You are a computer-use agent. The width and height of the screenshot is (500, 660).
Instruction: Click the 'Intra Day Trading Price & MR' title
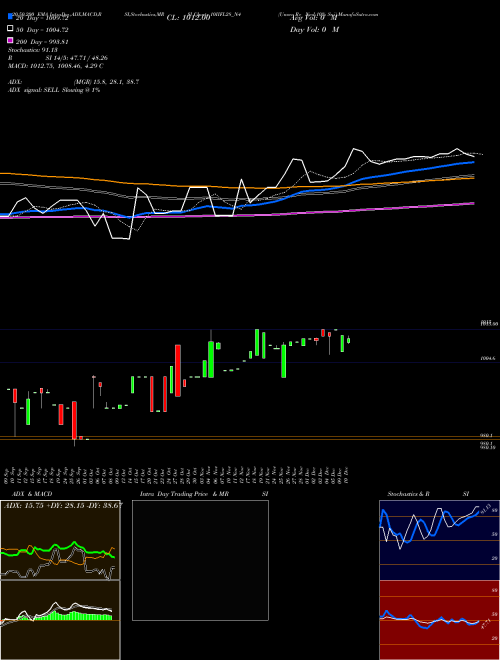pos(184,494)
